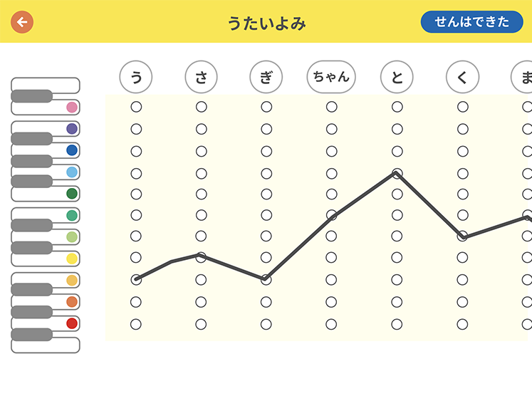The width and height of the screenshot is (532, 401).
Task: Play the pink-dot piano key
Action: click(46, 108)
